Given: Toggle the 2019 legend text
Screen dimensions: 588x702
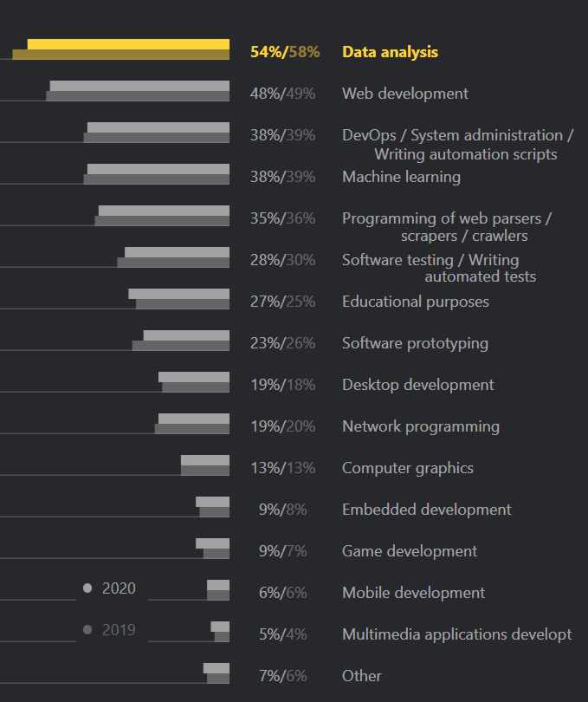Looking at the screenshot, I should tap(119, 630).
